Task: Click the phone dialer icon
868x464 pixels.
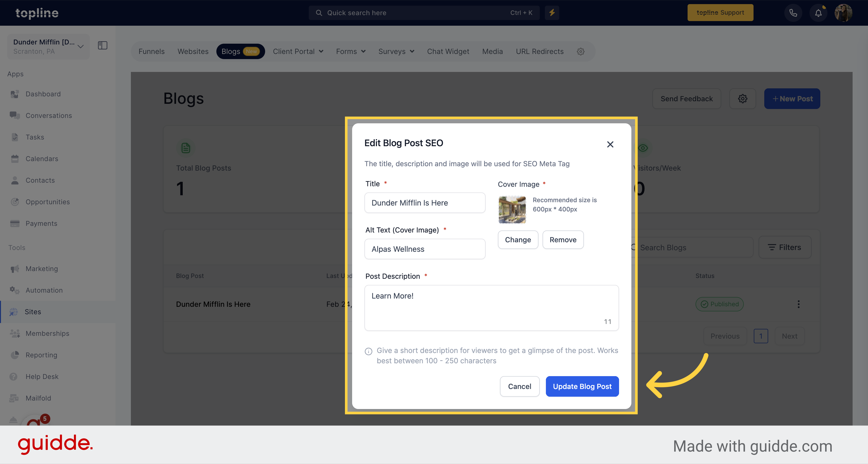Action: [793, 13]
